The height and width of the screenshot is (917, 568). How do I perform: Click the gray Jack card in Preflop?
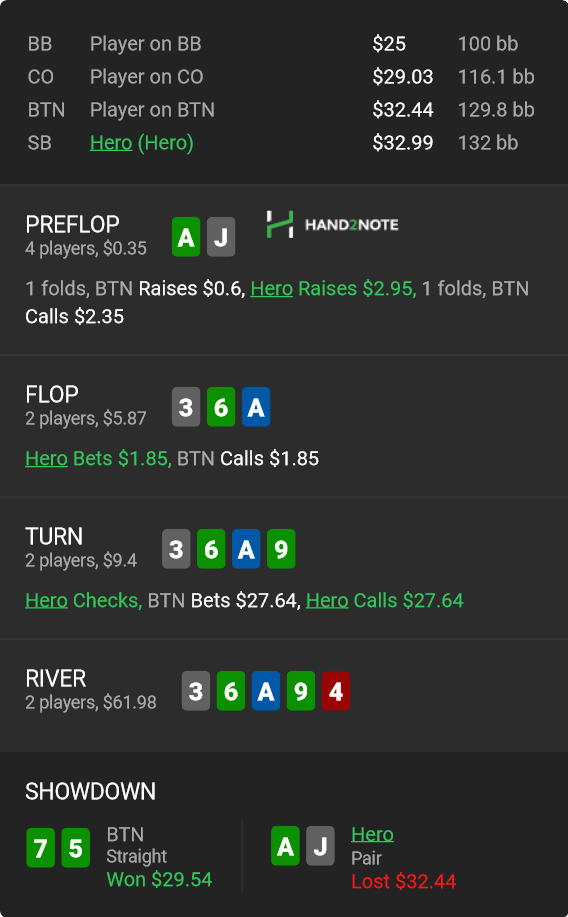221,237
